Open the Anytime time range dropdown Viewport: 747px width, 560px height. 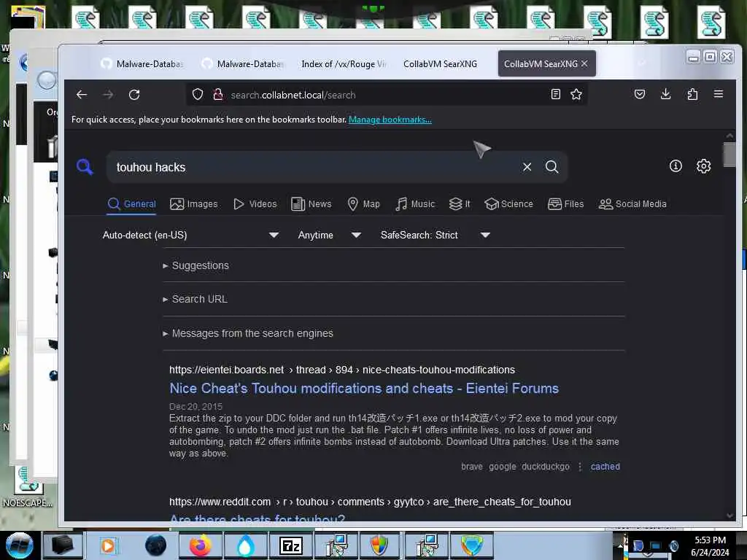pos(329,235)
